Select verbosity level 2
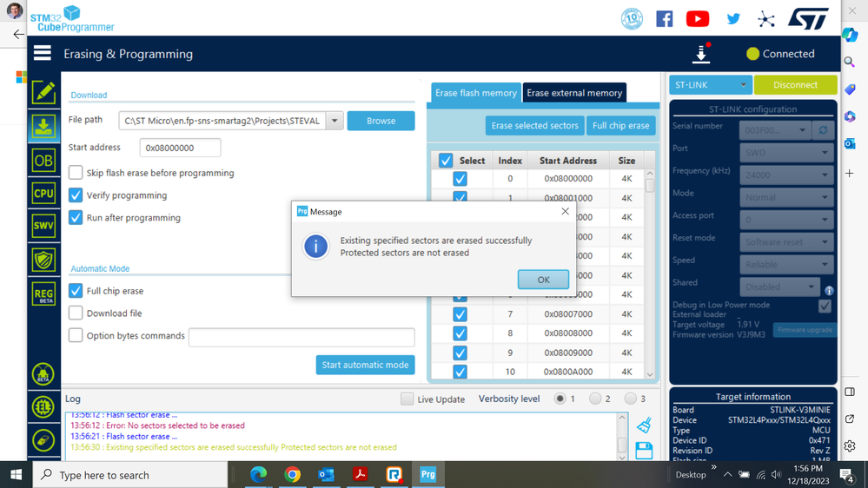 (595, 399)
